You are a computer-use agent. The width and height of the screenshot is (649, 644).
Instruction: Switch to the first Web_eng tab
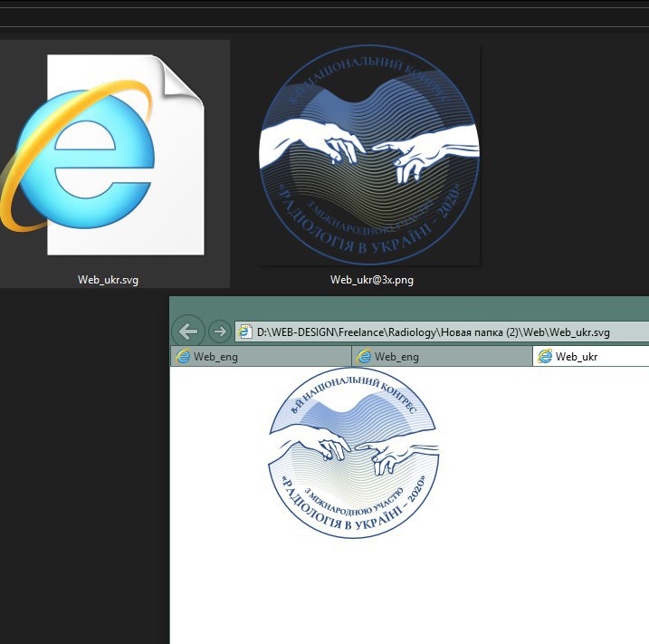click(261, 357)
